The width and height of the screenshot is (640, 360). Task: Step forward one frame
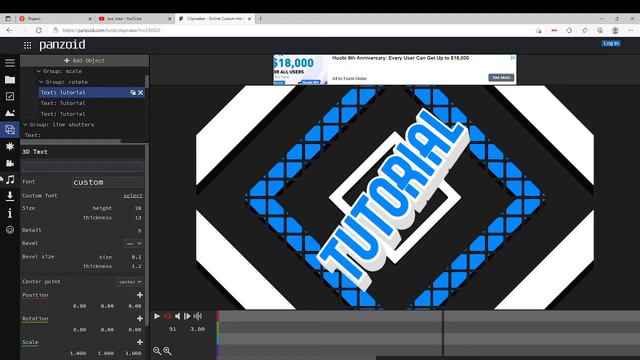pyautogui.click(x=187, y=316)
